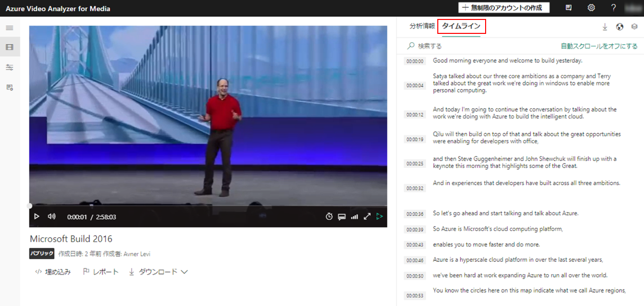
Task: Jump to the 00:00:25 timestamp
Action: pyautogui.click(x=415, y=164)
